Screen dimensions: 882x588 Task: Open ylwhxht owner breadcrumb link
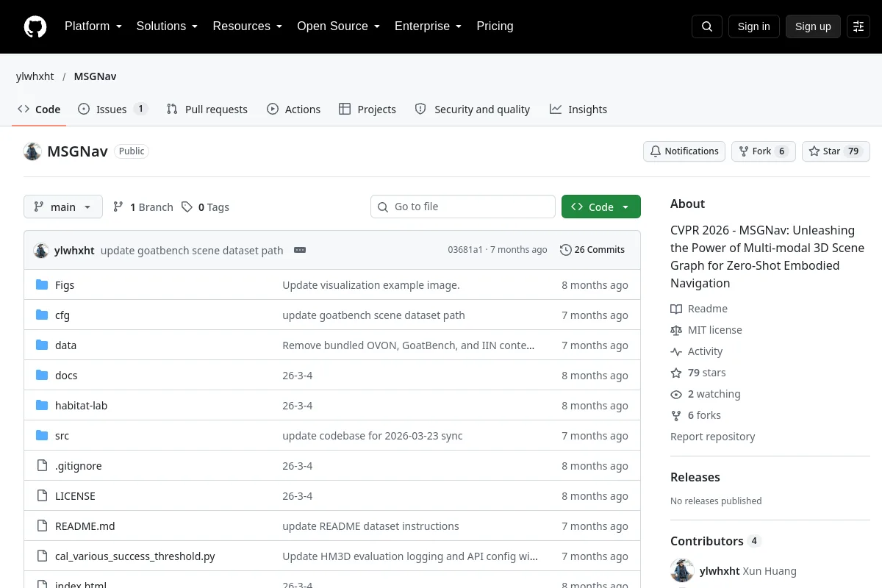pyautogui.click(x=35, y=76)
